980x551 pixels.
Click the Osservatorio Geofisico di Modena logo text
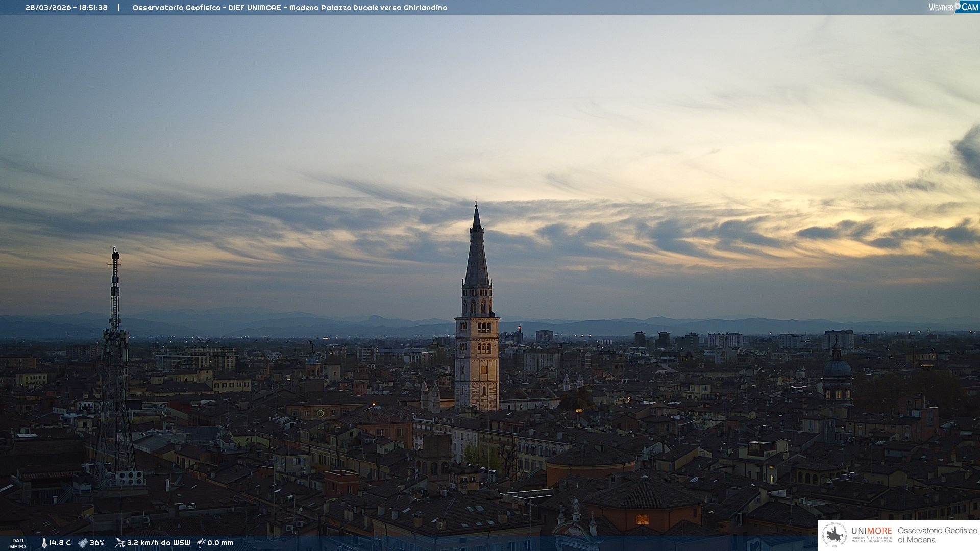pyautogui.click(x=937, y=535)
